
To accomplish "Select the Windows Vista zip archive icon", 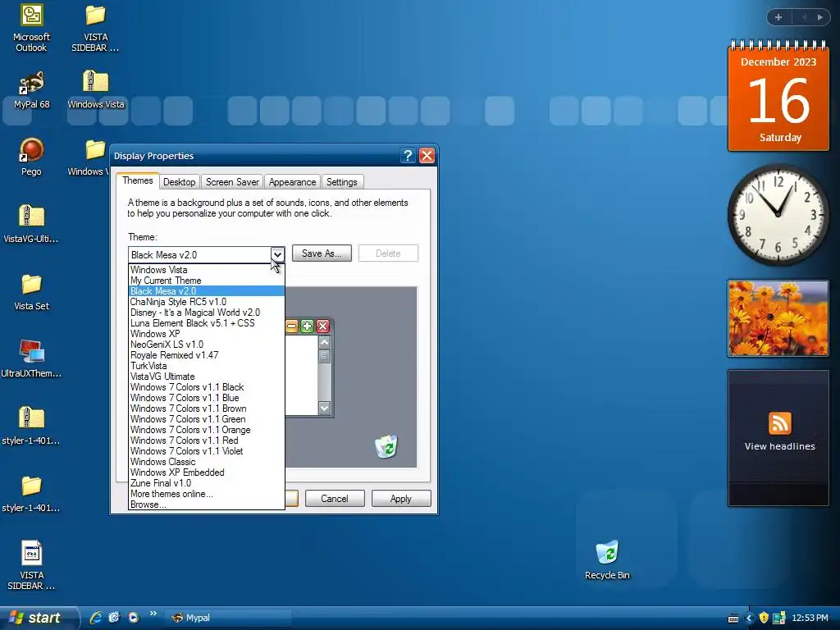I will pos(96,89).
